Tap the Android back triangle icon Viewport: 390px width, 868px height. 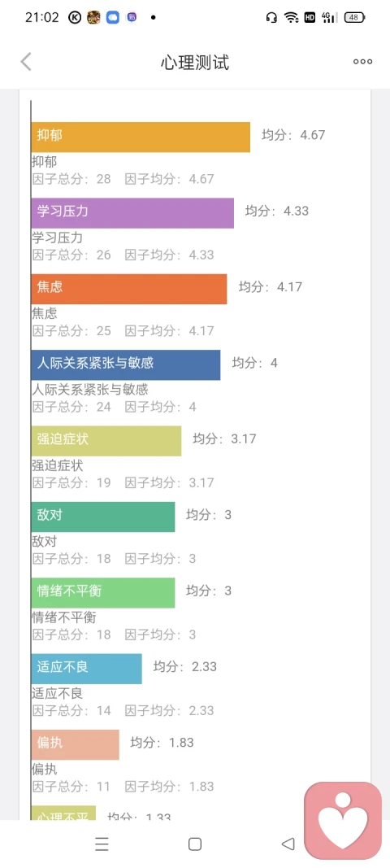pos(288,844)
